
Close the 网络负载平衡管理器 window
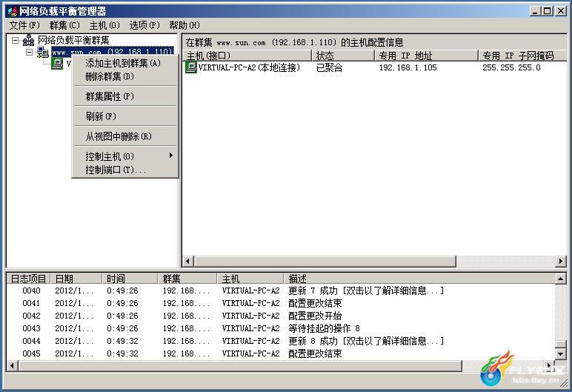pos(561,11)
